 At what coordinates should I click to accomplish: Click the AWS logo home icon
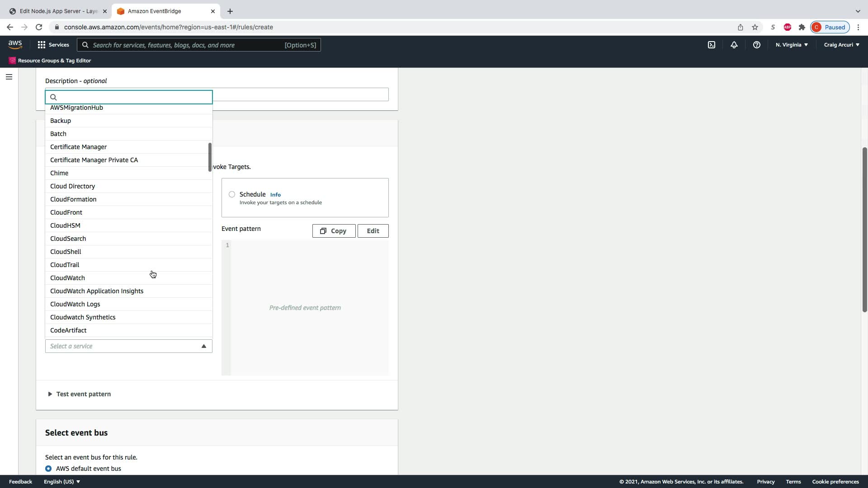tap(15, 44)
